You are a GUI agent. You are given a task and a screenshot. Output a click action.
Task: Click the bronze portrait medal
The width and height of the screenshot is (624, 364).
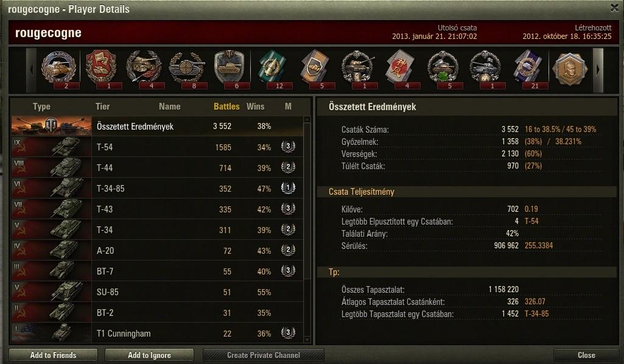pos(570,69)
